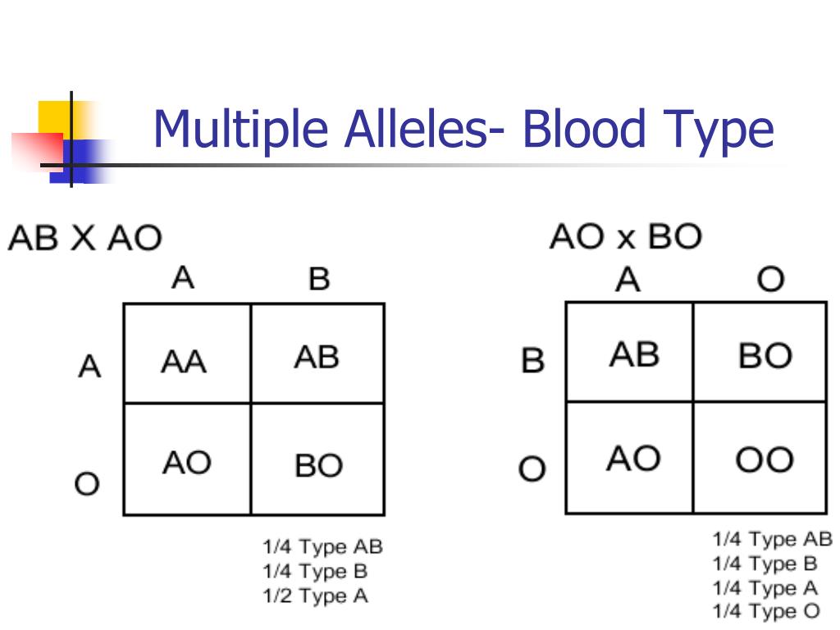Viewport: 840px width, 630px height.
Task: Select the AO x BO cross label
Action: coord(626,237)
